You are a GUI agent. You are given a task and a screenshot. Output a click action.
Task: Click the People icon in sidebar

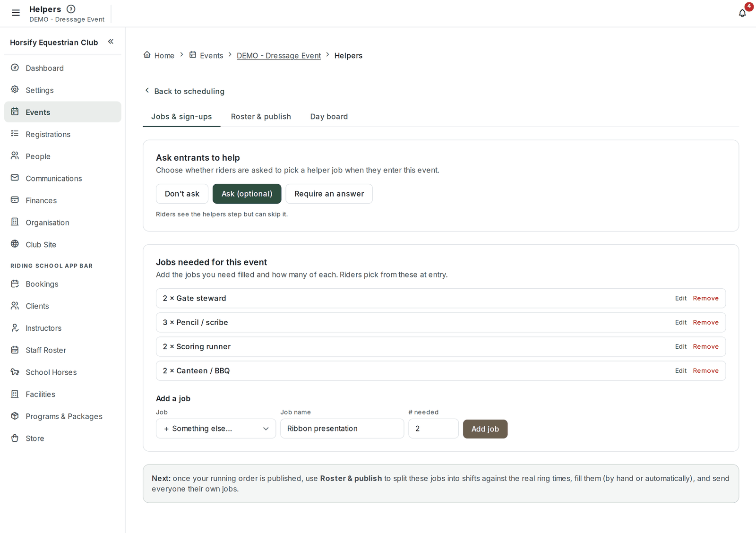15,156
